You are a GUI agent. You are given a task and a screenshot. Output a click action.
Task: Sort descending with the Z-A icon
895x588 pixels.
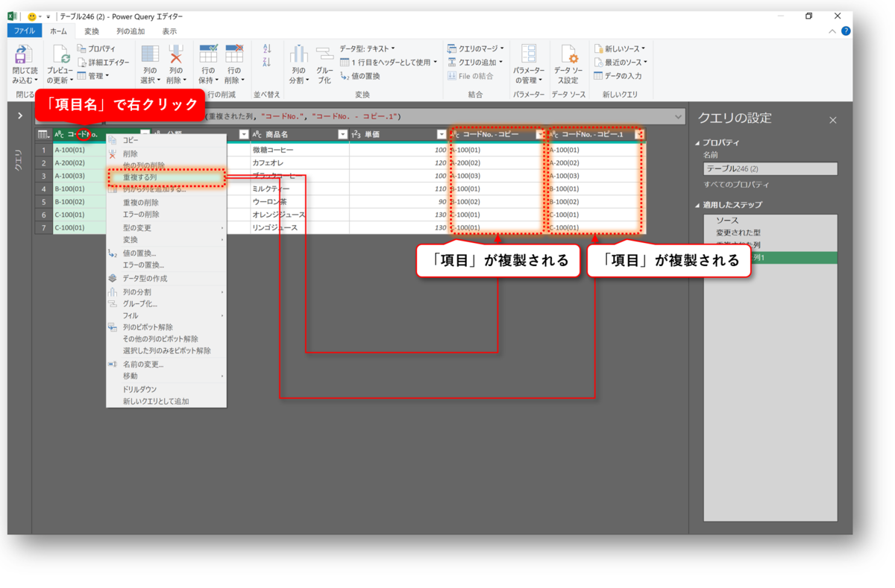(267, 62)
